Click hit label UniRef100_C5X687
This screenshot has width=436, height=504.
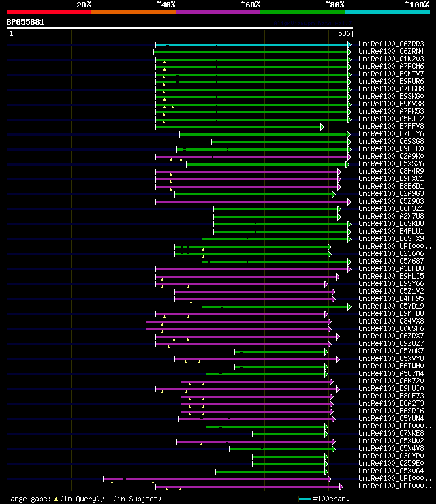[x=391, y=262]
